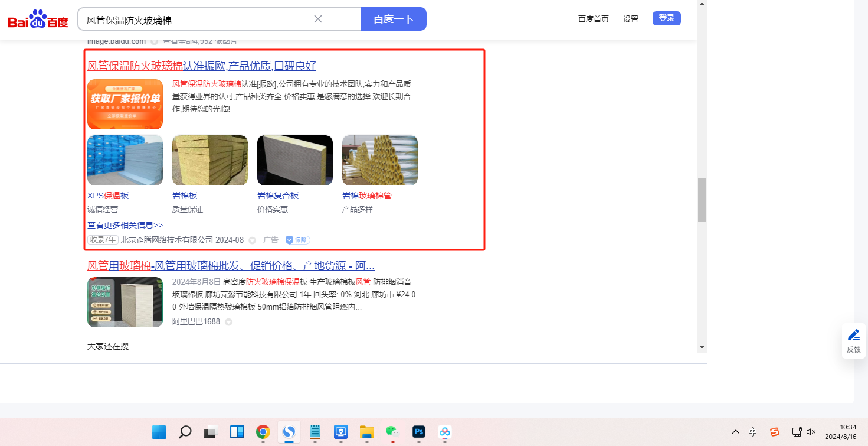868x446 pixels.
Task: Click the scrollbar up arrow
Action: tap(702, 4)
